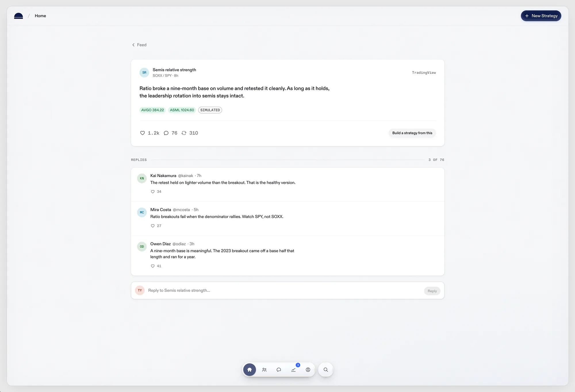Click the TY user avatar
This screenshot has width=575, height=392.
(140, 290)
